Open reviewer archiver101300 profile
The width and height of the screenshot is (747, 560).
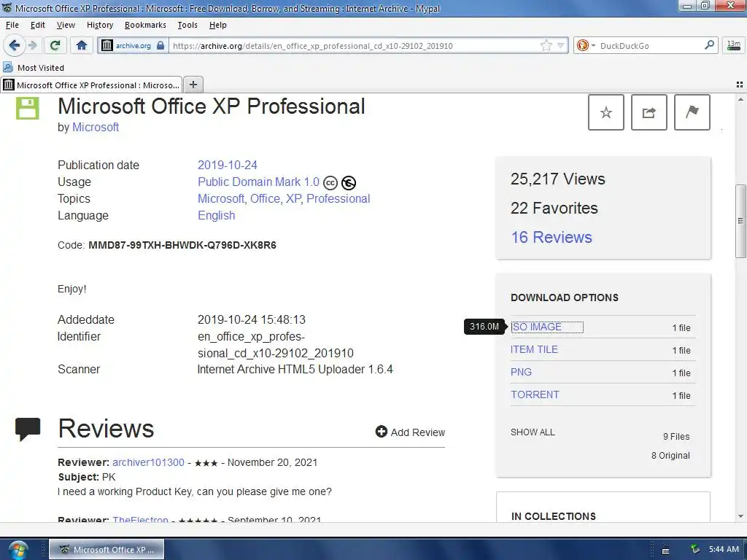tap(148, 462)
